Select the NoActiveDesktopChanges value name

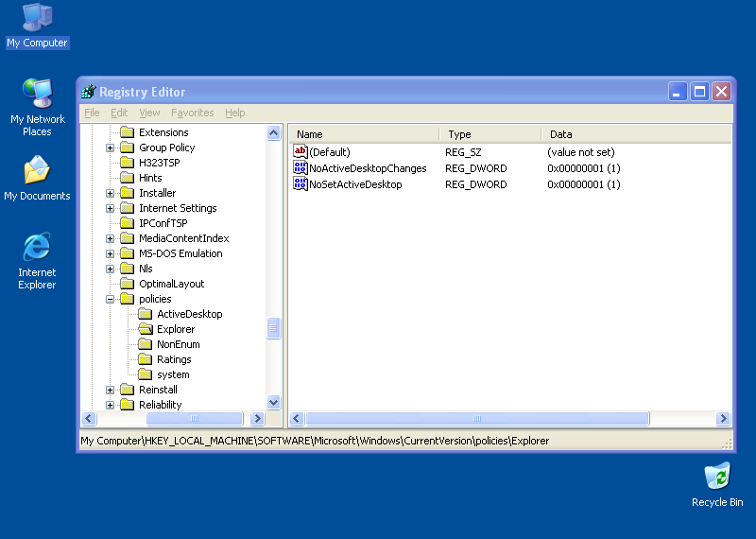point(368,168)
